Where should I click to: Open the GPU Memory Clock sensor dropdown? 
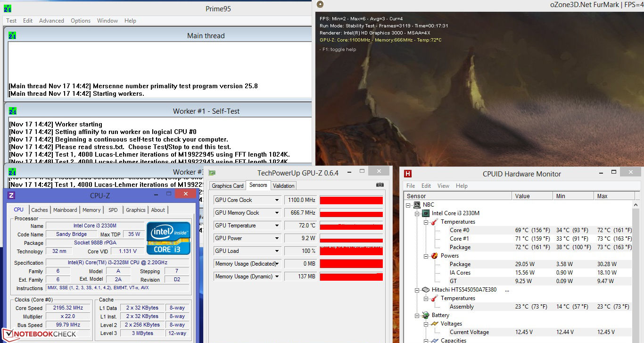point(277,213)
